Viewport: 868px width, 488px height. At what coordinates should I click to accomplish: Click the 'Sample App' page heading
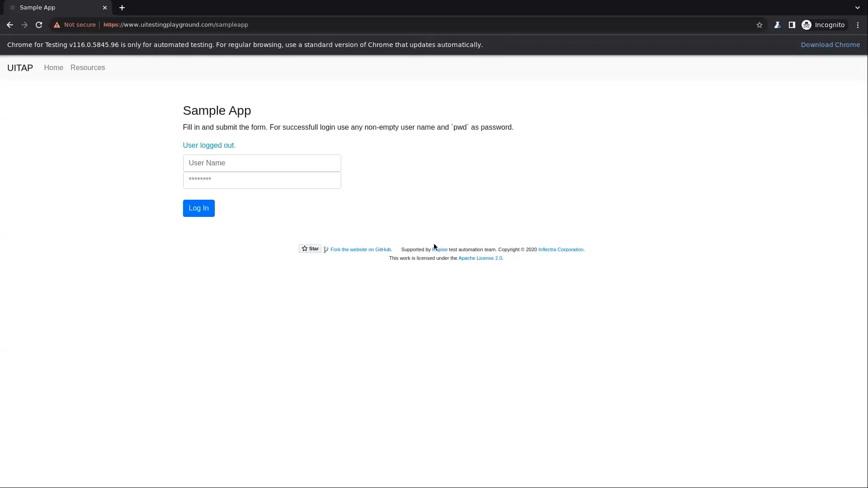point(217,111)
